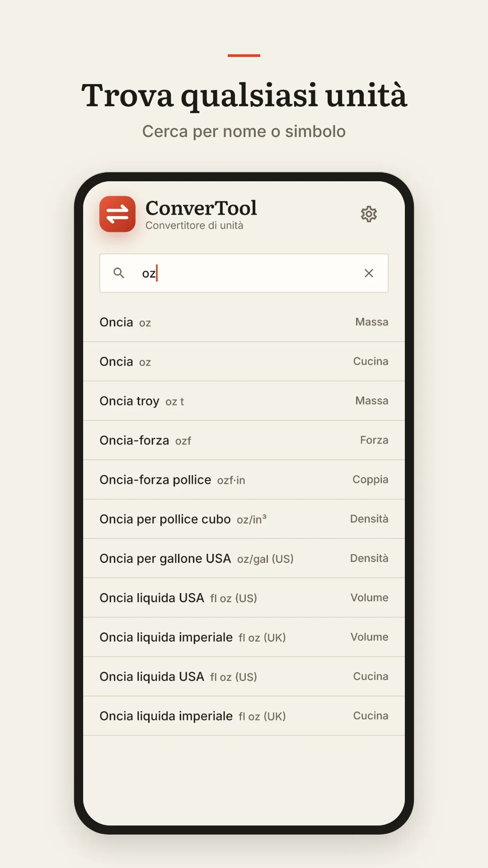Pick Oncia liquida imperiale under Volume
The width and height of the screenshot is (488, 868).
click(244, 637)
